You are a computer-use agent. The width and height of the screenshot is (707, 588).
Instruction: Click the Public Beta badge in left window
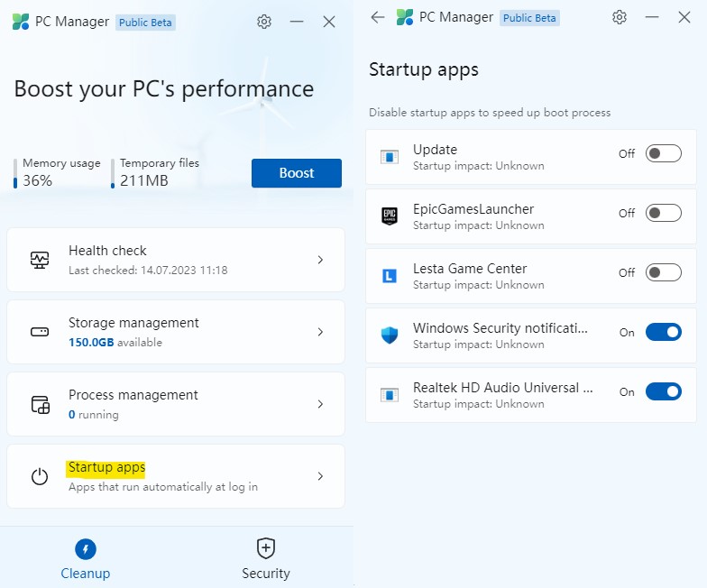click(x=145, y=22)
